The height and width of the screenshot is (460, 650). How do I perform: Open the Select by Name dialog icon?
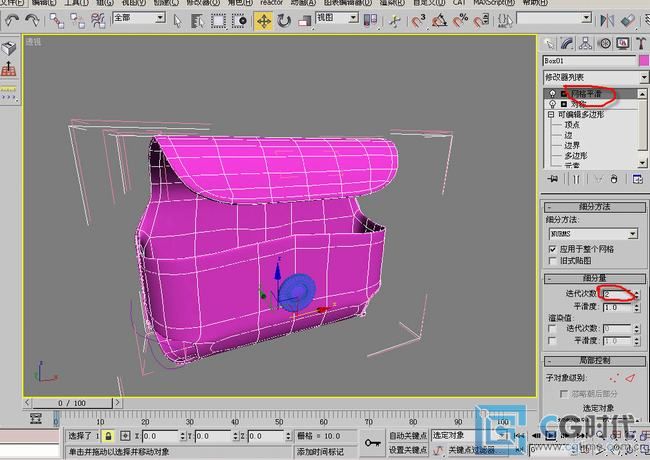tap(198, 21)
